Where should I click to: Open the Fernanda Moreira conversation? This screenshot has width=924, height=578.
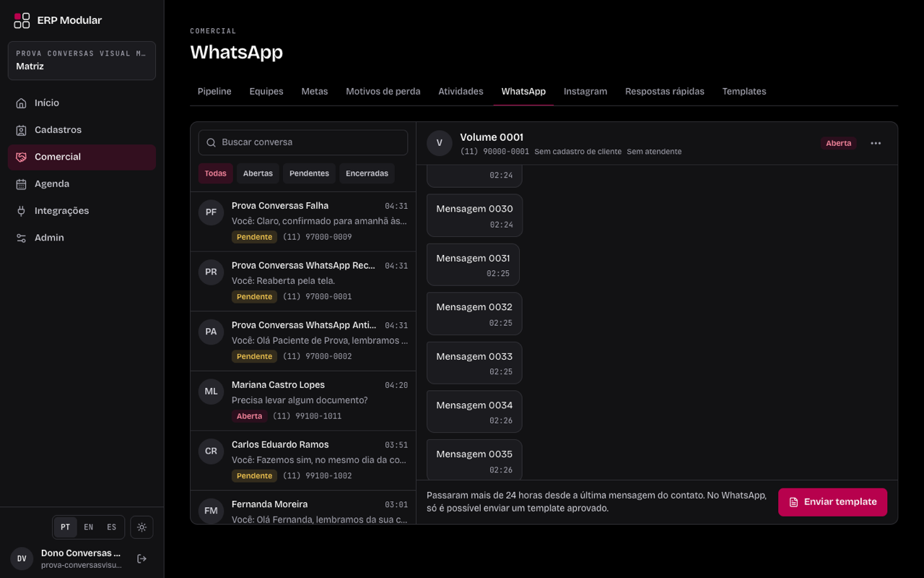point(303,508)
